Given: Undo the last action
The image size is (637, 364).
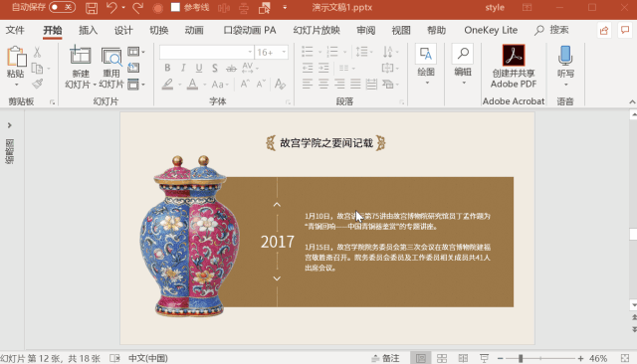Looking at the screenshot, I should (x=111, y=8).
